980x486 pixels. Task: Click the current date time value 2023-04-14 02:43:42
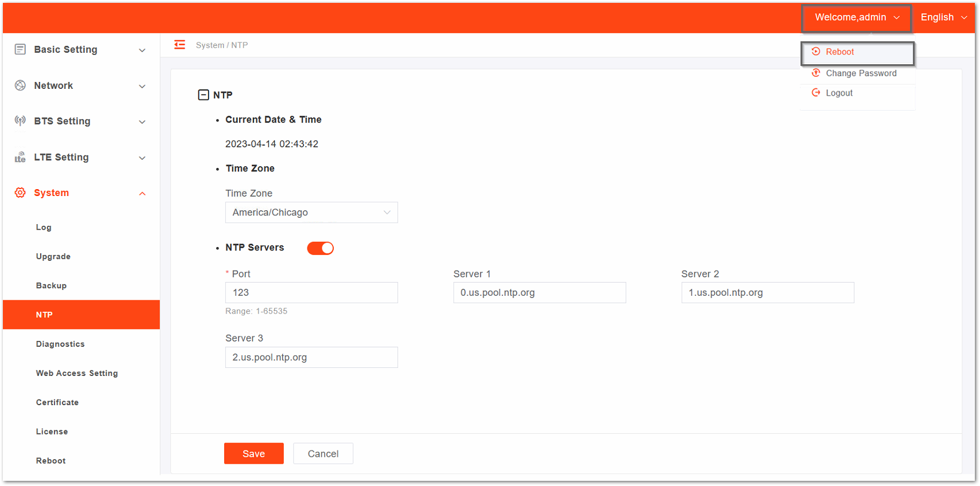272,144
